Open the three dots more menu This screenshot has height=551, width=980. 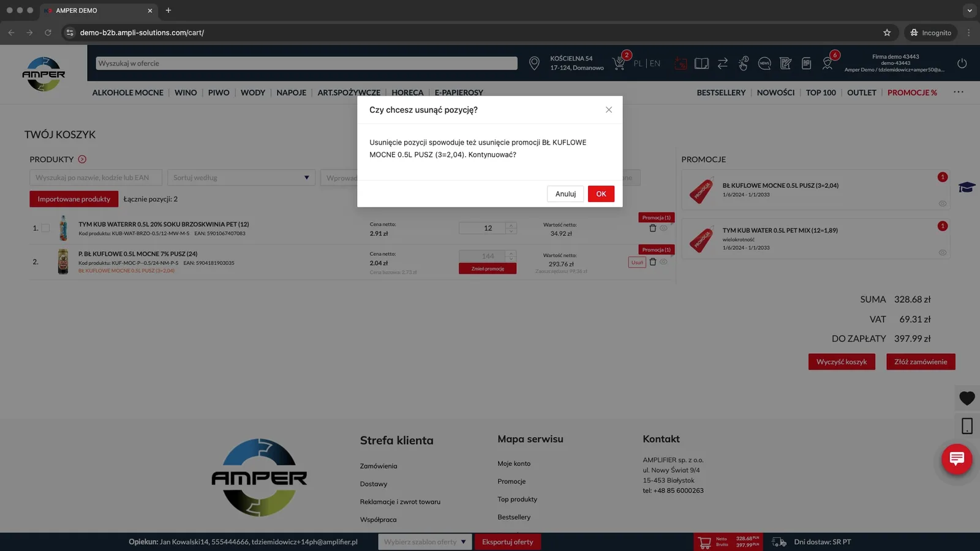coord(959,92)
